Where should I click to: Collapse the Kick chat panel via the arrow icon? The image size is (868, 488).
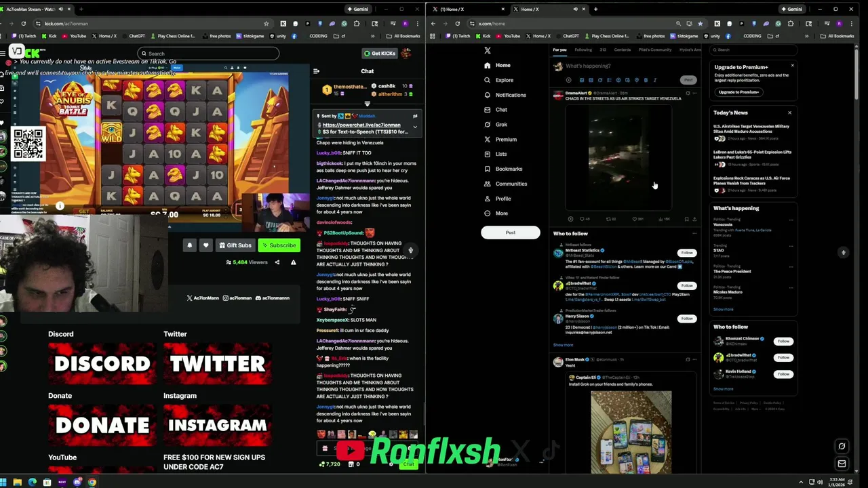tap(316, 71)
